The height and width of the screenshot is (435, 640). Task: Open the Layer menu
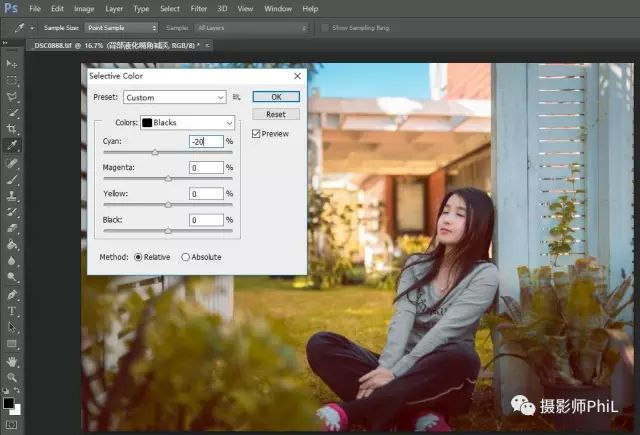114,9
